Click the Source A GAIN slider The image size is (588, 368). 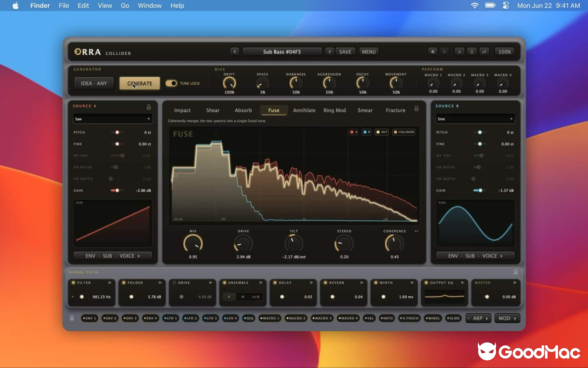(x=117, y=190)
